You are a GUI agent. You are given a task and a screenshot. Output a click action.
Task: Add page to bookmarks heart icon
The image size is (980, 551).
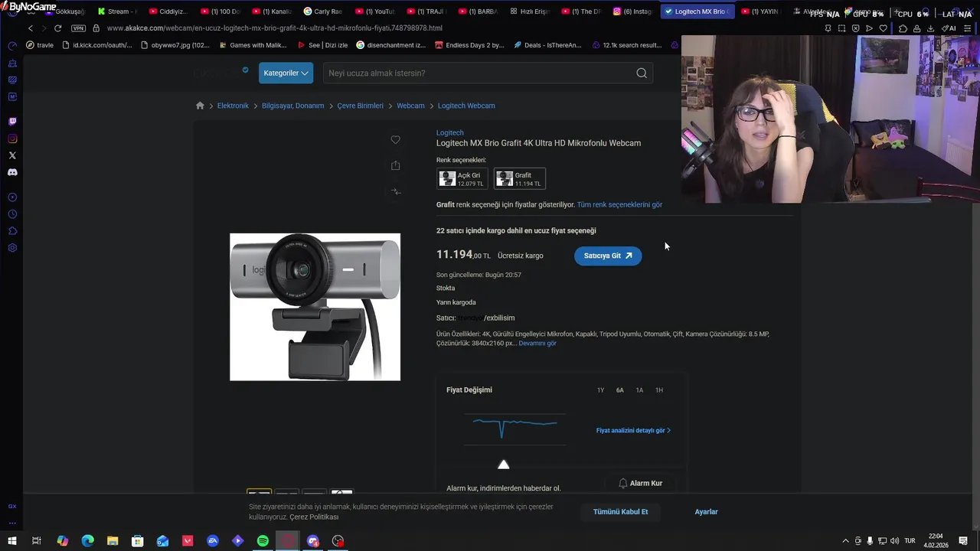coord(883,28)
